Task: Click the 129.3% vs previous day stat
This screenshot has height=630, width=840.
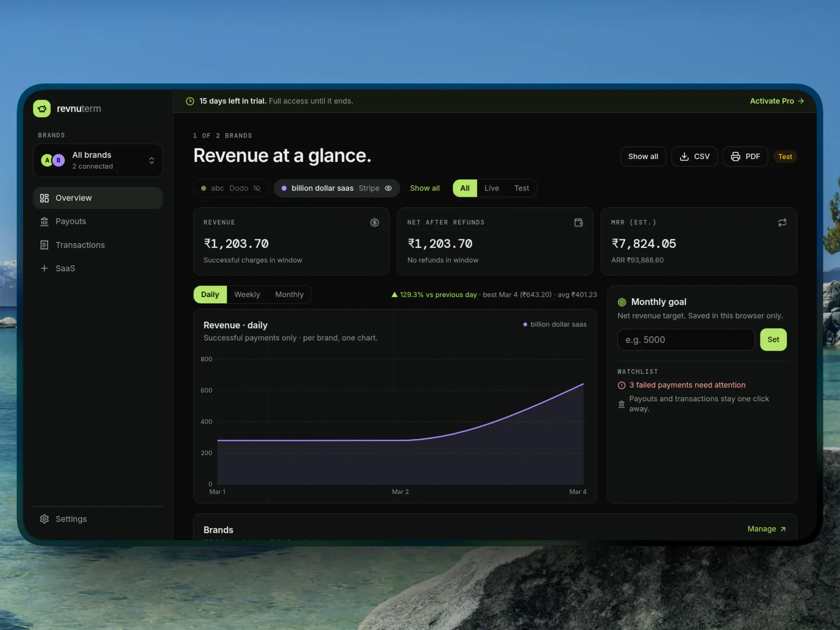Action: [x=434, y=295]
